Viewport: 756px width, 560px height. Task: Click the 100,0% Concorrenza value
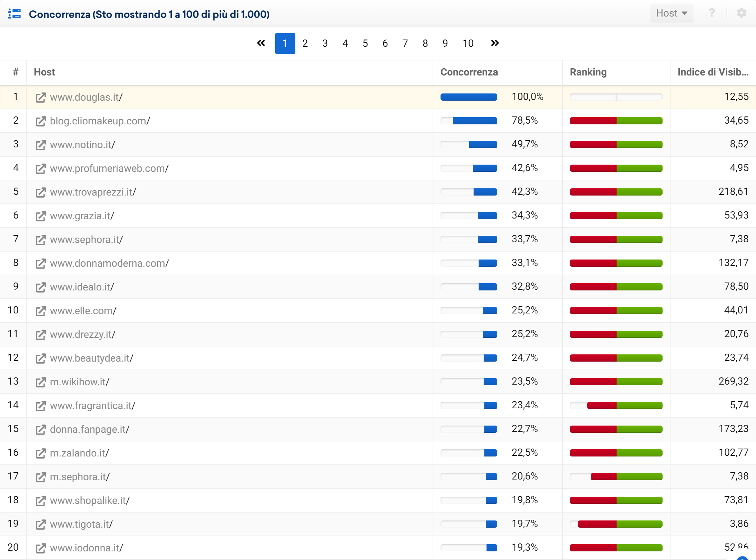pos(527,97)
